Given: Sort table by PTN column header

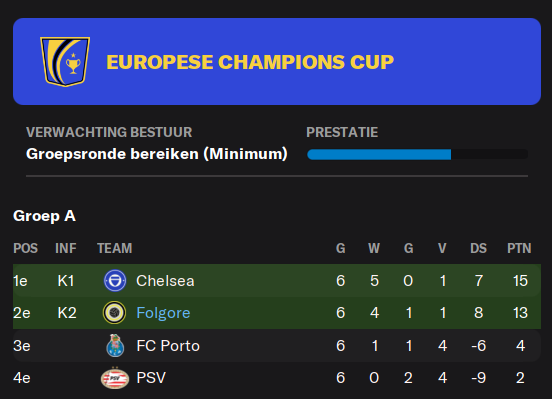Looking at the screenshot, I should 519,248.
